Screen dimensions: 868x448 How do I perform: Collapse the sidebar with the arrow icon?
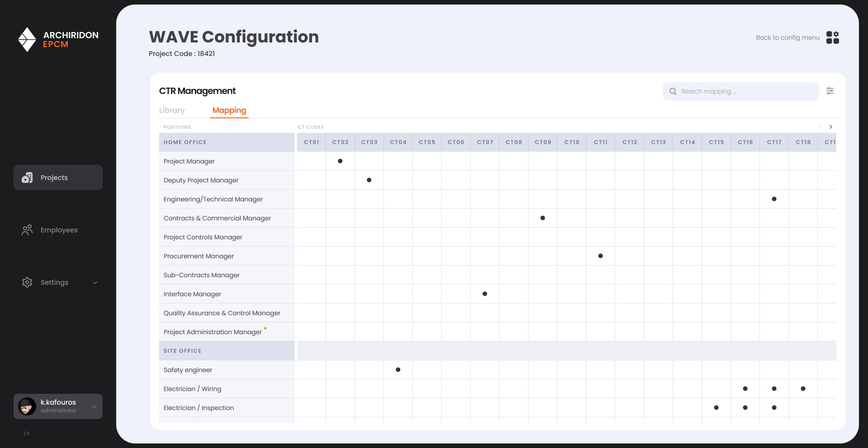(x=27, y=434)
